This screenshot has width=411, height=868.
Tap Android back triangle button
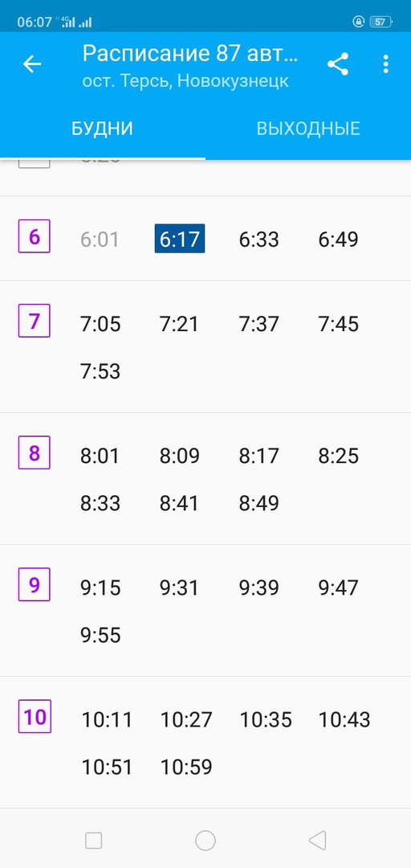[318, 841]
